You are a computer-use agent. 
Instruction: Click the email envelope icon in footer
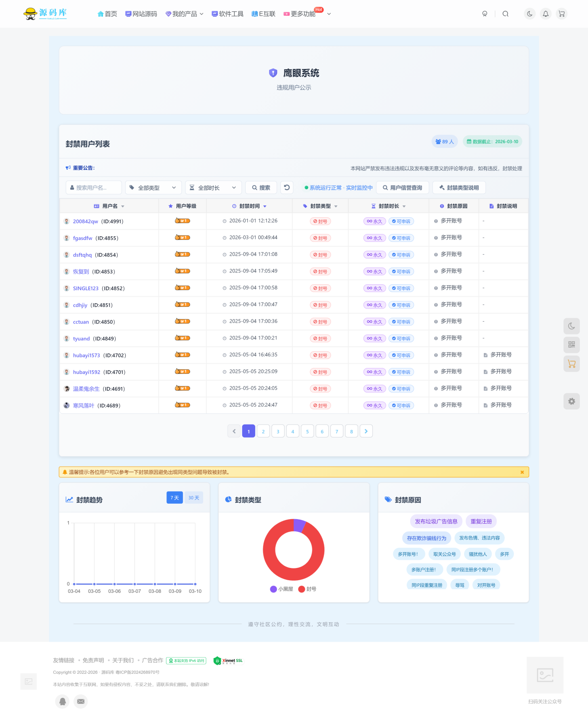click(81, 701)
